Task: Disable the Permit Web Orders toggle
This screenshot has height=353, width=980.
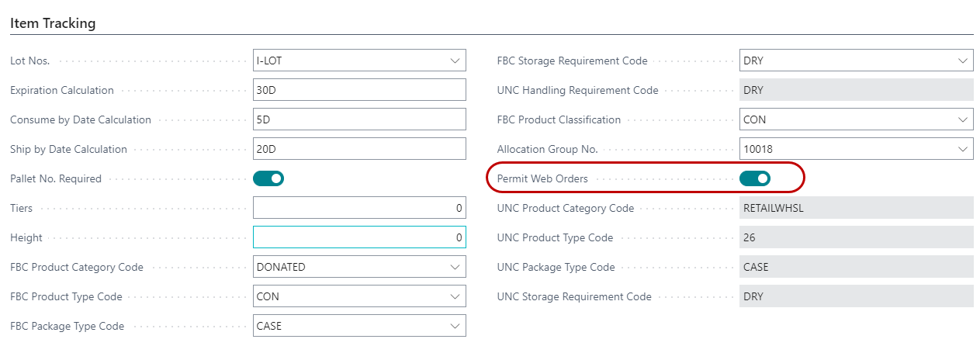Action: coord(754,178)
